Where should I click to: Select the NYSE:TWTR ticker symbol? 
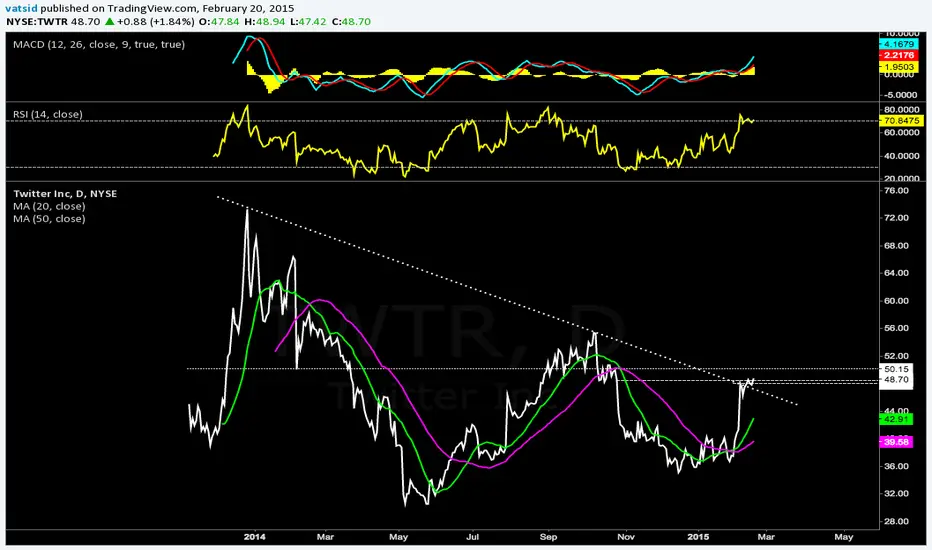click(37, 21)
